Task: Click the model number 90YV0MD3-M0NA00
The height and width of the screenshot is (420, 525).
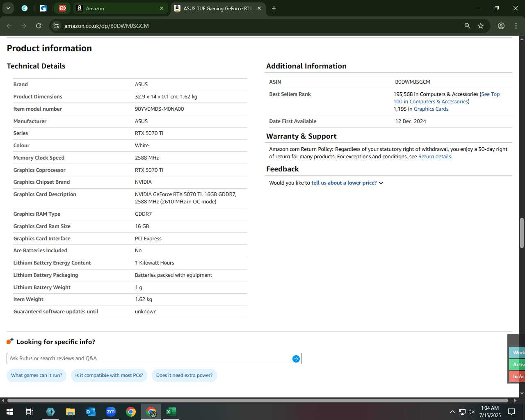Action: (x=160, y=109)
